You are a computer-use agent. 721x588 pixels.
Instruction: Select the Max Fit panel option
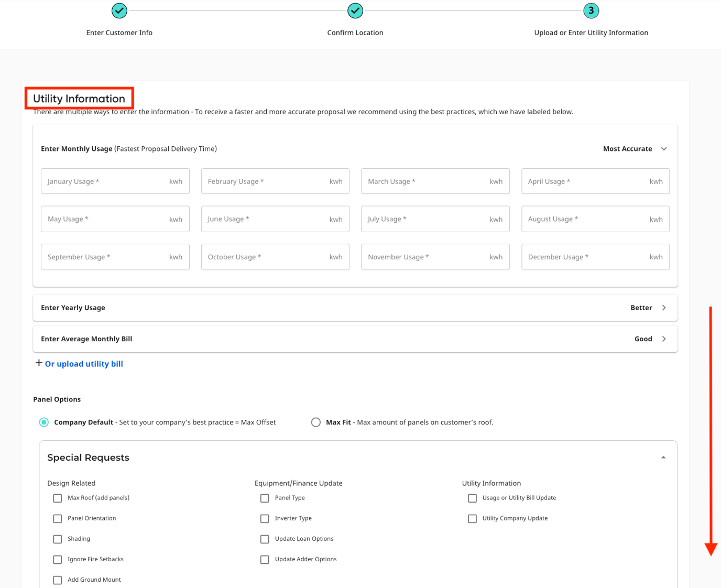(x=315, y=422)
